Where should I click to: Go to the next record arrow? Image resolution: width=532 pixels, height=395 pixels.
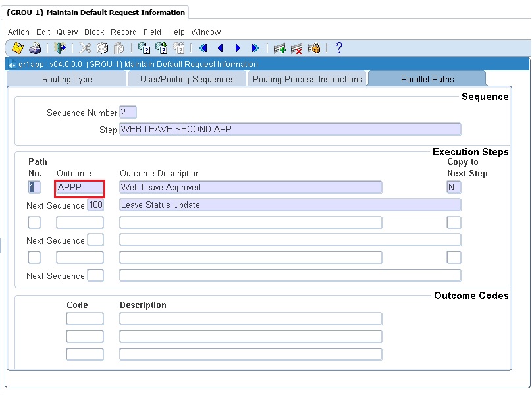(x=238, y=48)
